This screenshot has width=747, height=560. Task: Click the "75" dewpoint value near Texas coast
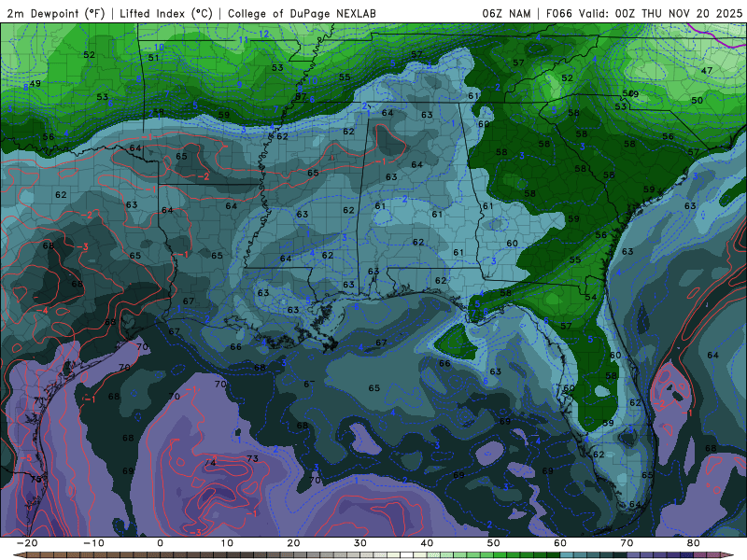pyautogui.click(x=36, y=479)
